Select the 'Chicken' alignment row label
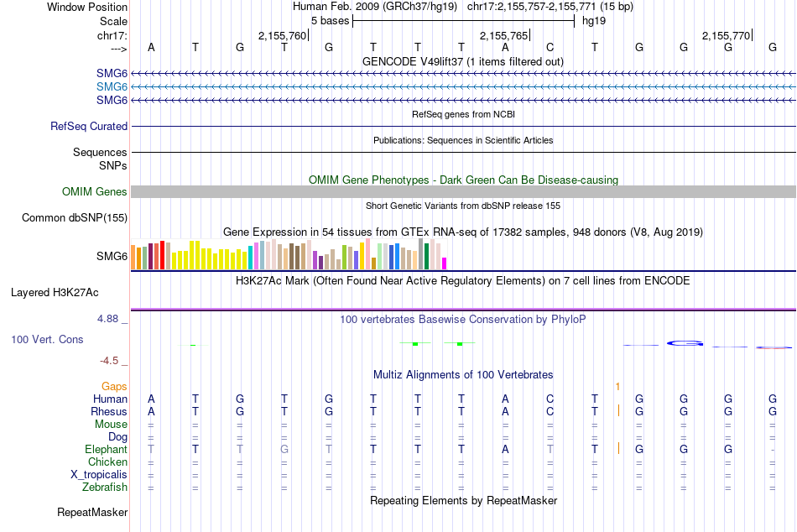Screen dimensions: 797x532 tap(107, 462)
